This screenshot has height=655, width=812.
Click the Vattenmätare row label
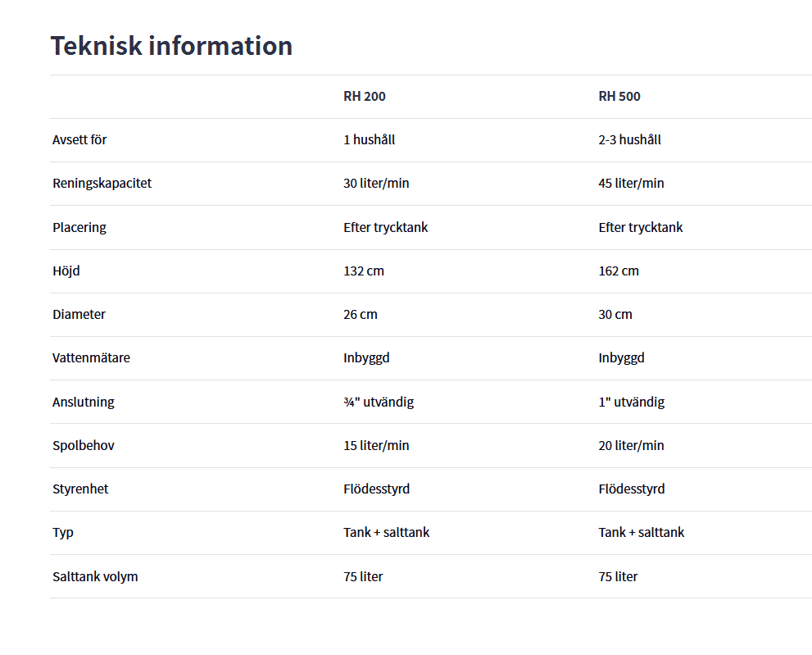click(x=91, y=358)
